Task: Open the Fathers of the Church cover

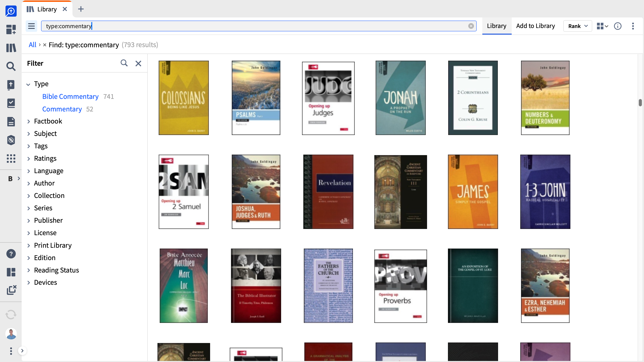Action: point(328,286)
